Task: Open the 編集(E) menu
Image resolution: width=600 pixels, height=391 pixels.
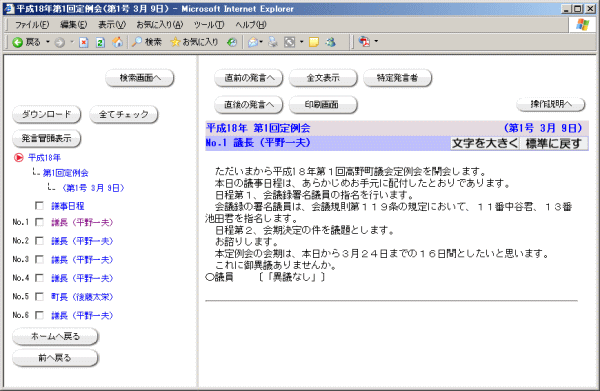Action: click(73, 25)
